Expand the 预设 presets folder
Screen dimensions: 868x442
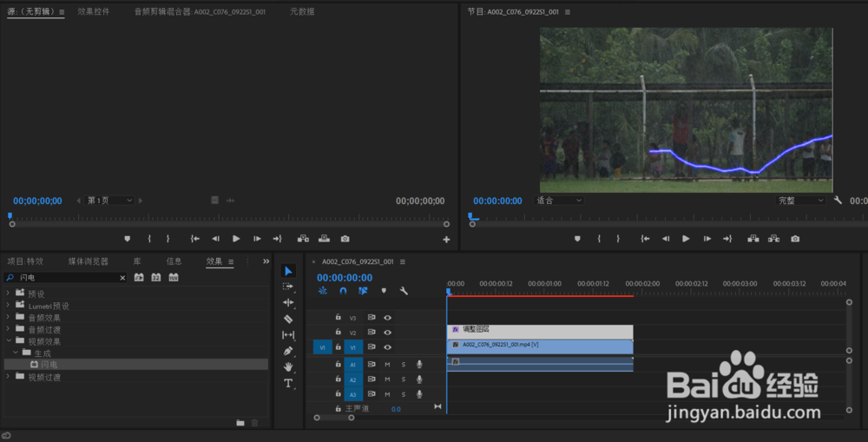point(8,293)
